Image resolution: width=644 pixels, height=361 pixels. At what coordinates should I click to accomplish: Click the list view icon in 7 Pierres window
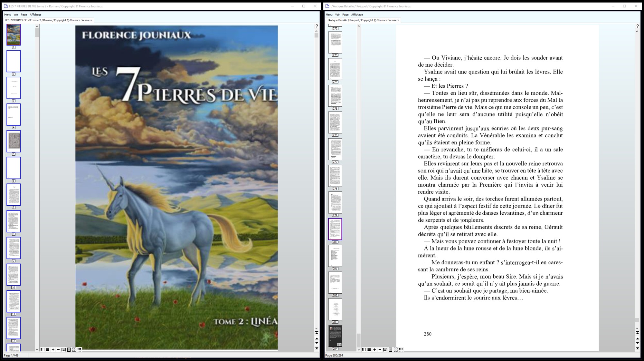(x=48, y=350)
